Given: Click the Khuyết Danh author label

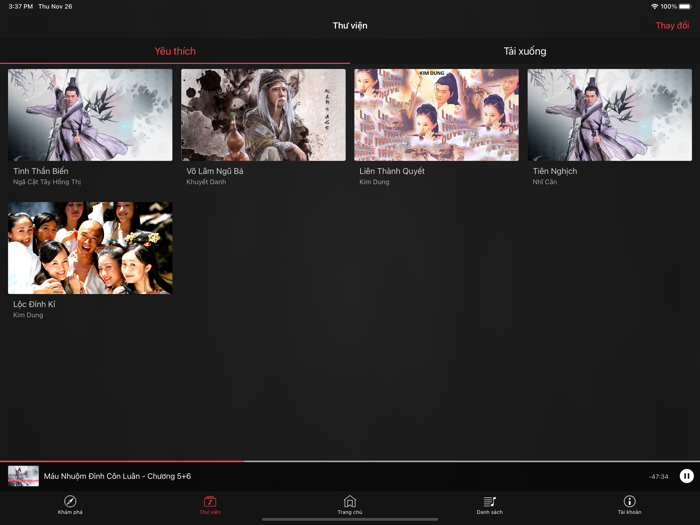Looking at the screenshot, I should click(206, 182).
